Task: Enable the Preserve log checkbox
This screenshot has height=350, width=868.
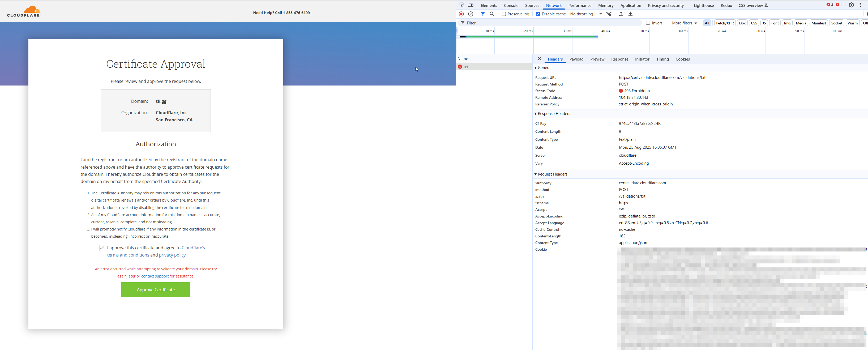Action: [x=504, y=14]
